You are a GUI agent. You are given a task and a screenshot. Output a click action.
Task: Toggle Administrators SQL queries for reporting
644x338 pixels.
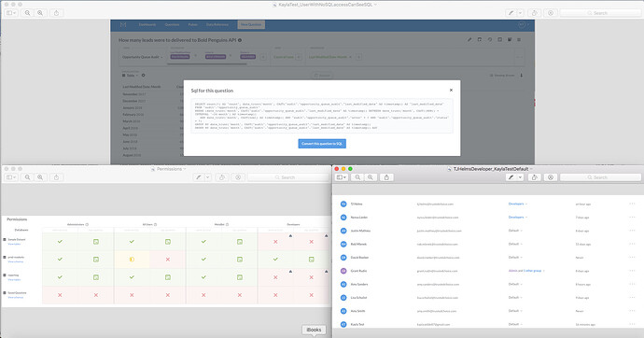point(96,277)
